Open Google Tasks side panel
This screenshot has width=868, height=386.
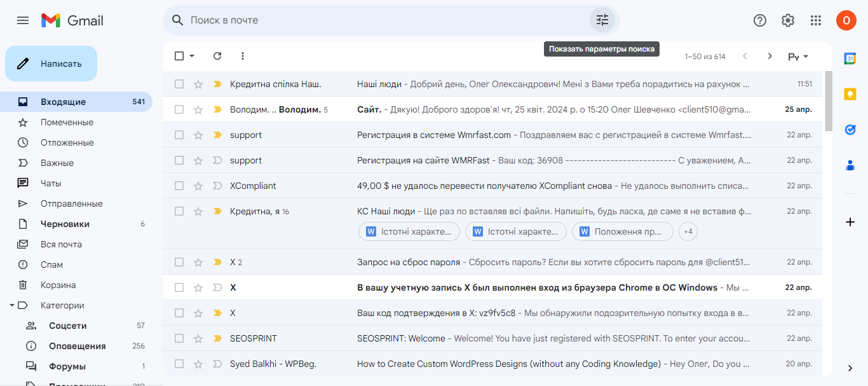point(850,130)
